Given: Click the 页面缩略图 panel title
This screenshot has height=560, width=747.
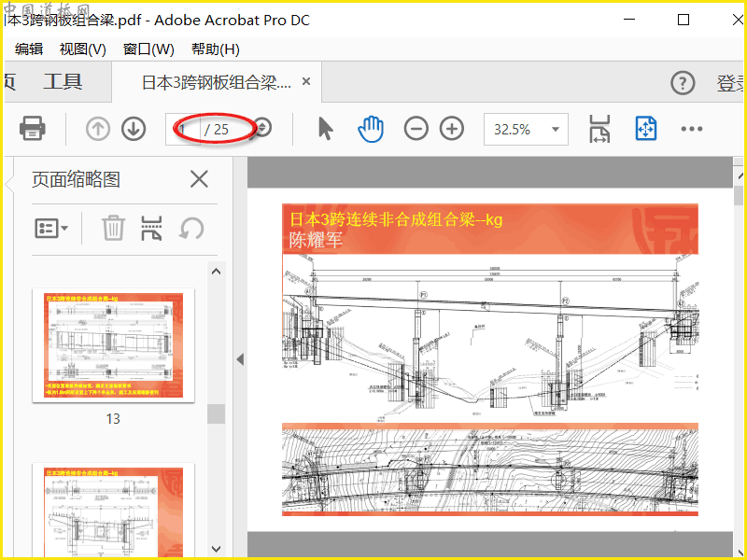Looking at the screenshot, I should [x=76, y=179].
